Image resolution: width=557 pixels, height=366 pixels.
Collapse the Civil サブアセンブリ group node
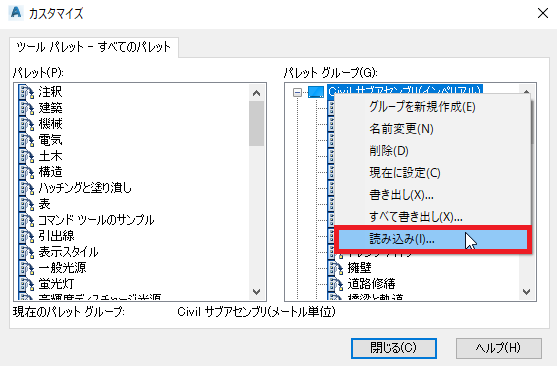[297, 92]
